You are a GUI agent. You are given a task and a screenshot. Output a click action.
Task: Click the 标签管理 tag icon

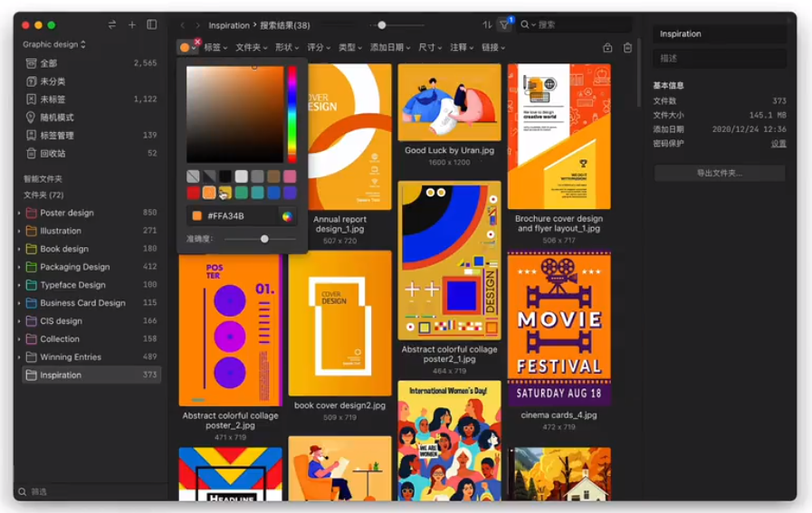[31, 136]
